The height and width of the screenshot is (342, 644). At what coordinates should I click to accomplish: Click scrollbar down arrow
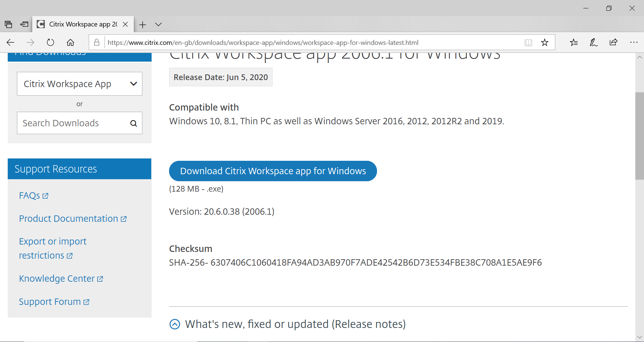(x=640, y=337)
